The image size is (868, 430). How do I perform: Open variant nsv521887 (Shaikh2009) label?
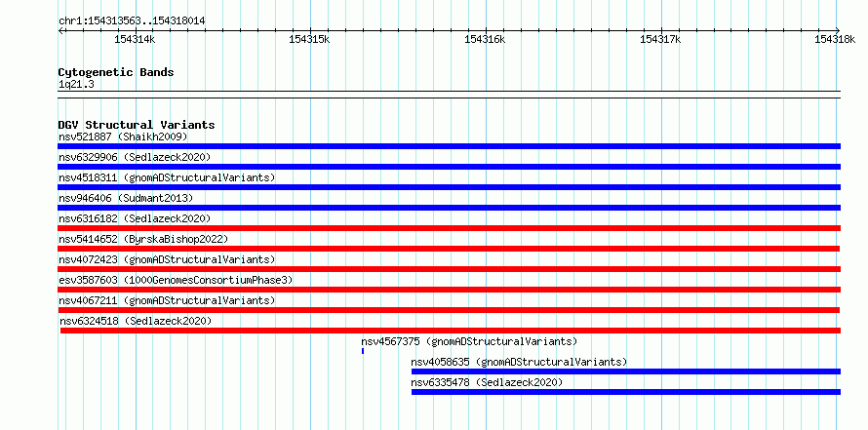123,137
